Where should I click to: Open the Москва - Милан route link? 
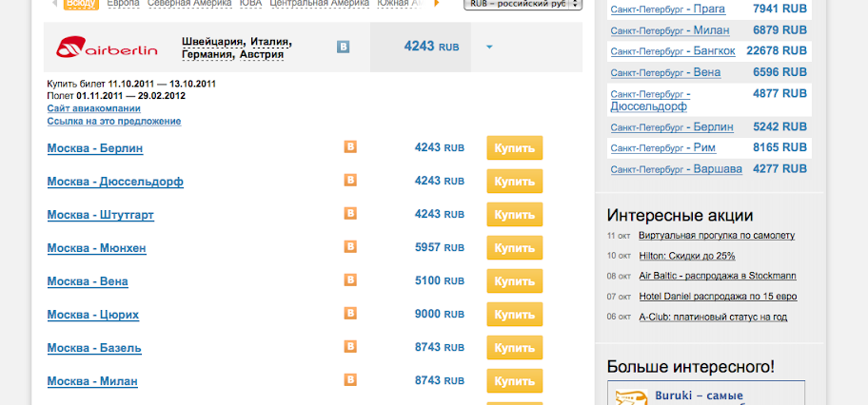point(92,380)
